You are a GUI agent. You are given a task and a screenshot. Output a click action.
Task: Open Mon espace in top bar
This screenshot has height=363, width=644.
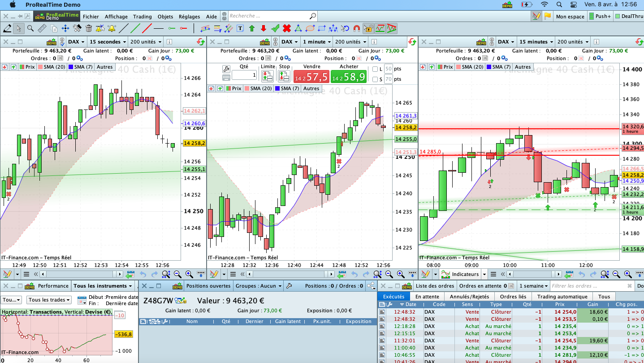pos(570,17)
